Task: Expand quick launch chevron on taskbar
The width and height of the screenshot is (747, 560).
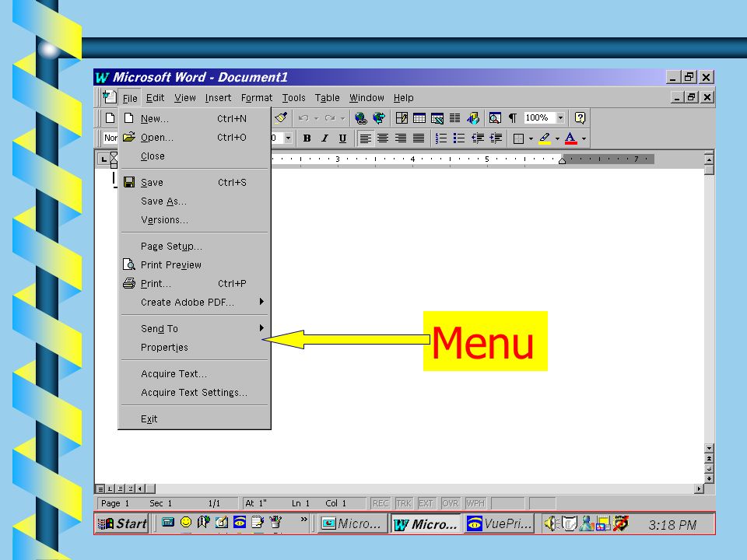Action: (x=304, y=519)
